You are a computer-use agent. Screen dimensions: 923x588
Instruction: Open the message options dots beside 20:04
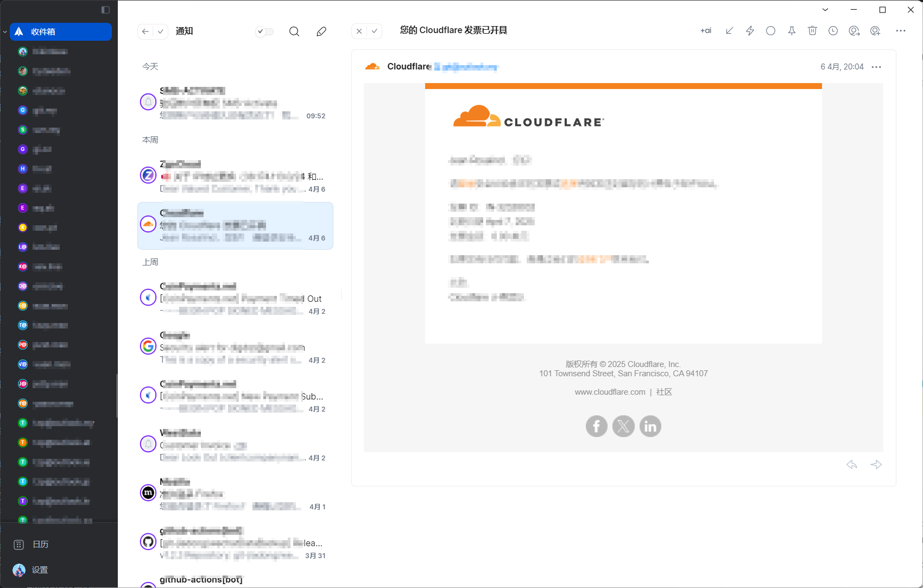(x=876, y=67)
